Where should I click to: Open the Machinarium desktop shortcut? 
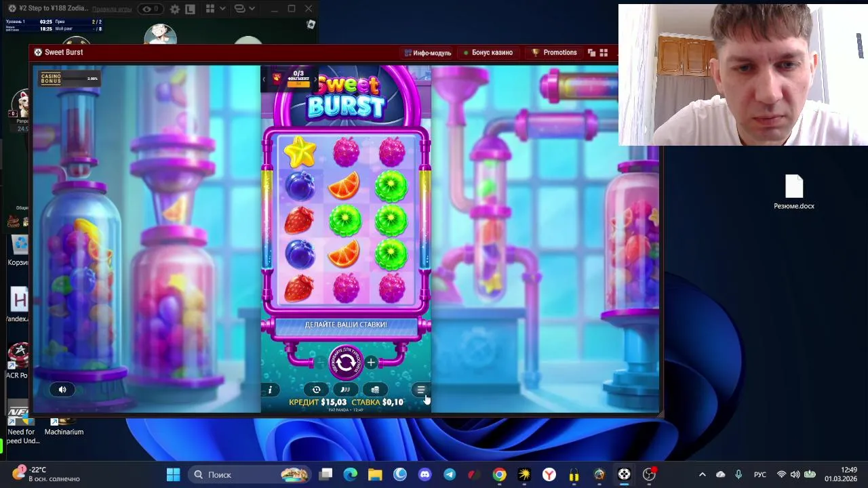point(64,426)
